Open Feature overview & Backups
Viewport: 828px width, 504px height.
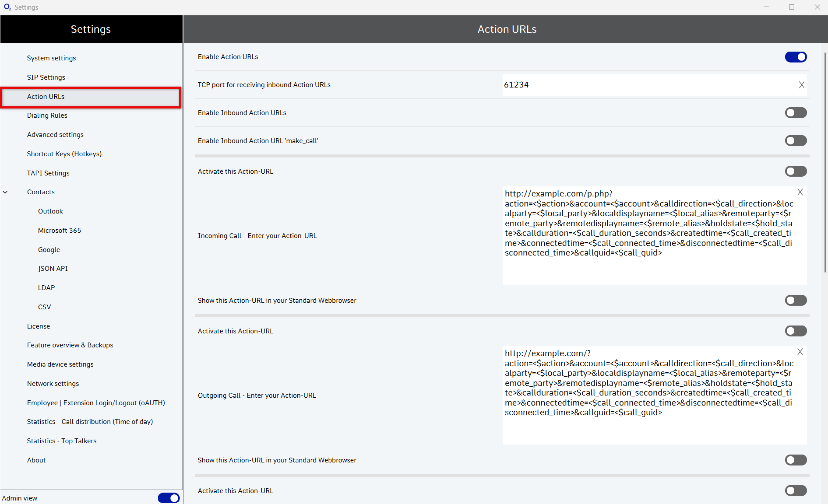(70, 345)
